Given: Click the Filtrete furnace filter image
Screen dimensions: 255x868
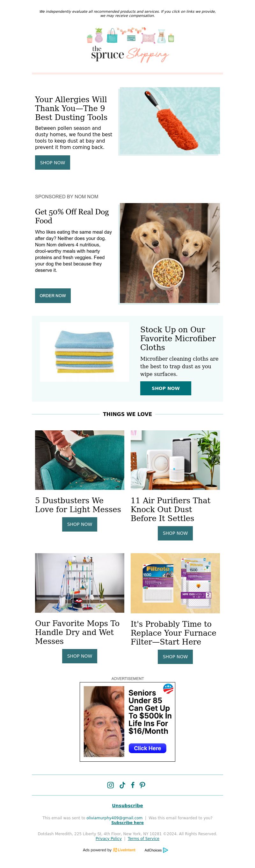Looking at the screenshot, I should tap(175, 583).
